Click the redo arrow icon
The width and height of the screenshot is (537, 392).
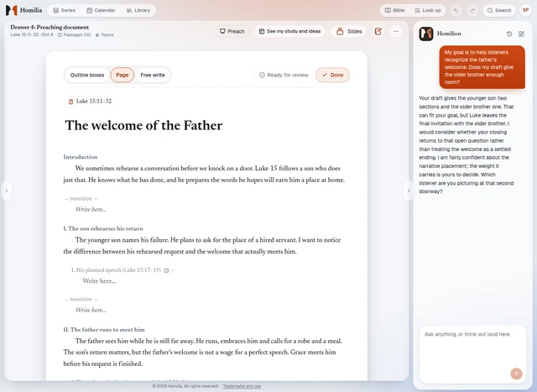472,10
